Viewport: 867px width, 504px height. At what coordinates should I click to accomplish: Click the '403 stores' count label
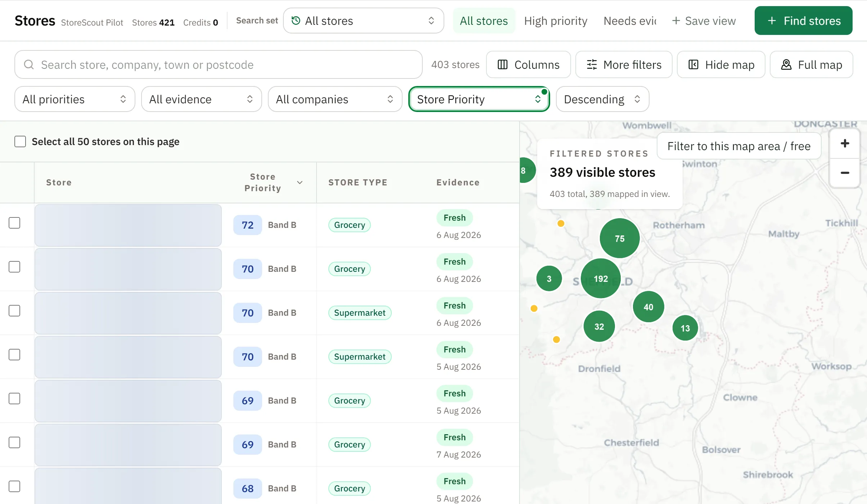tap(455, 64)
